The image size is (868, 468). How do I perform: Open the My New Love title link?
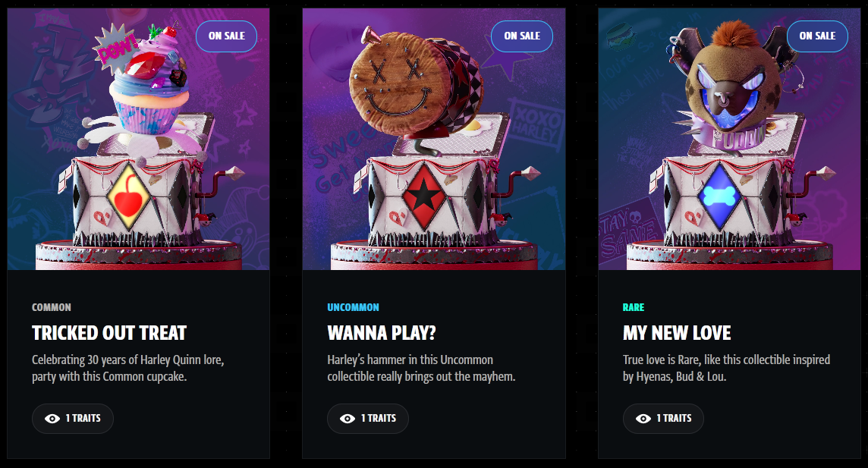[677, 333]
